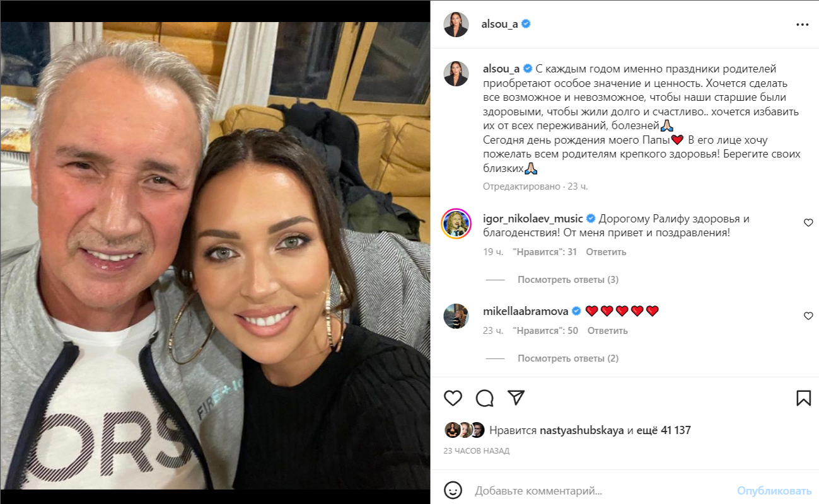Open the three-dot options menu
Screen dimensions: 819x504
tap(802, 25)
